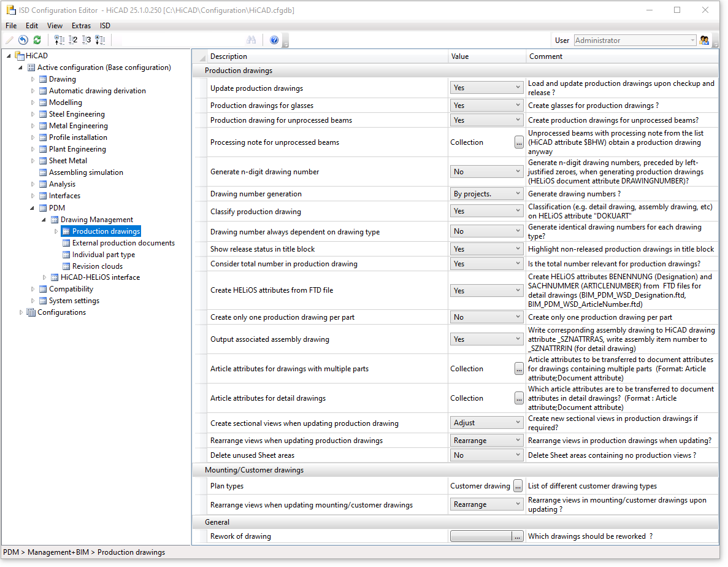Select Metal Engineering in tree
Screen dimensions: 728x567
(78, 126)
